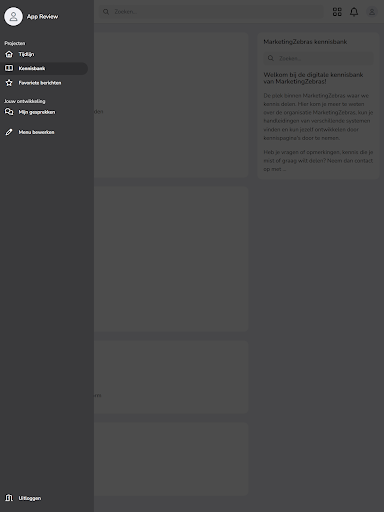384x512 pixels.
Task: Click the top bar Zoeken search field
Action: pyautogui.click(x=211, y=12)
